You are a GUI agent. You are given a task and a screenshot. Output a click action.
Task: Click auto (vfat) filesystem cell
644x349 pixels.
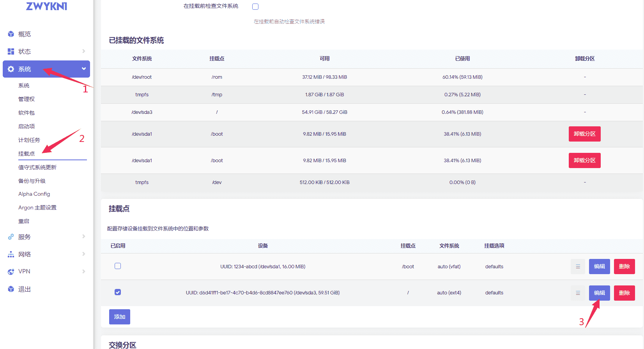click(x=449, y=267)
